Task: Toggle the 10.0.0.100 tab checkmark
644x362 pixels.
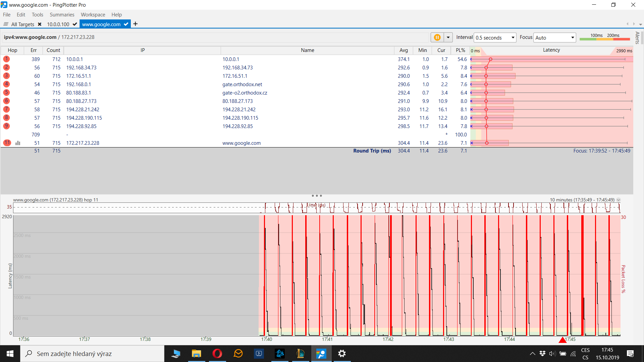Action: tap(75, 24)
